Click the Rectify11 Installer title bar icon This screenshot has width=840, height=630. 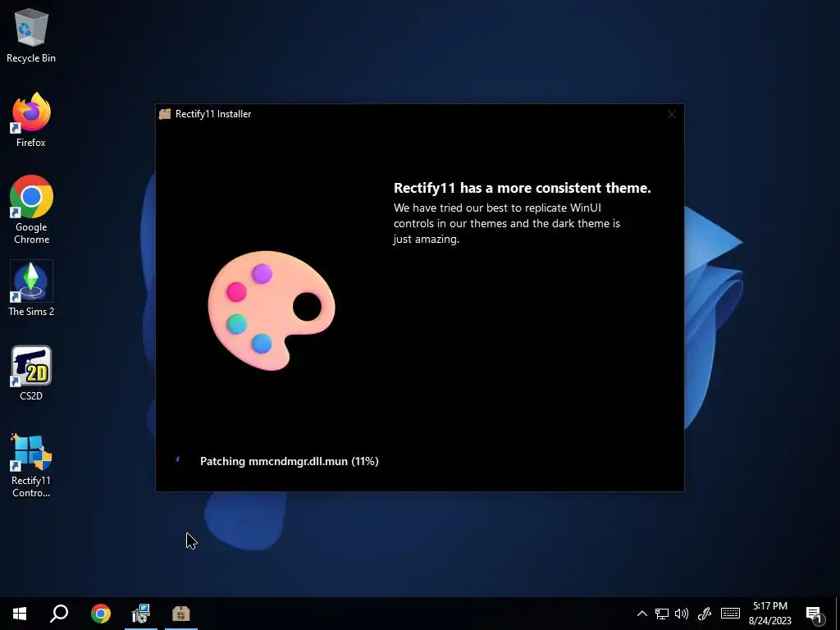(165, 113)
